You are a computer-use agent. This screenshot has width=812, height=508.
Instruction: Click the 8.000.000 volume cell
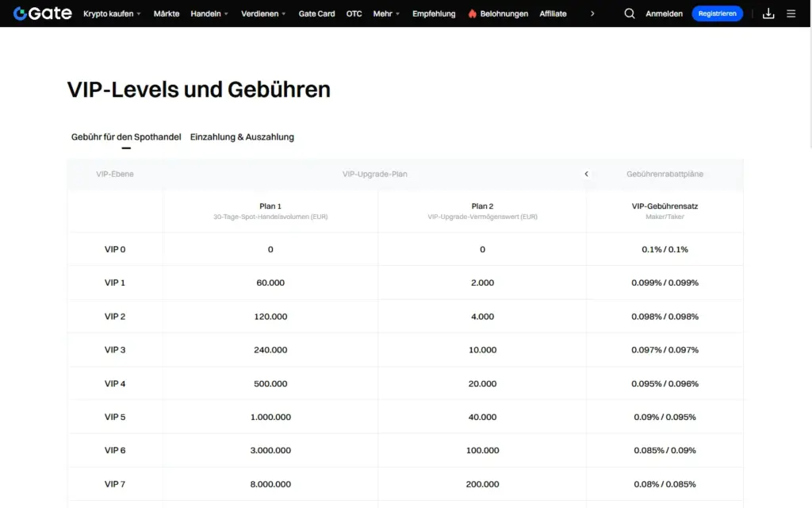(270, 484)
